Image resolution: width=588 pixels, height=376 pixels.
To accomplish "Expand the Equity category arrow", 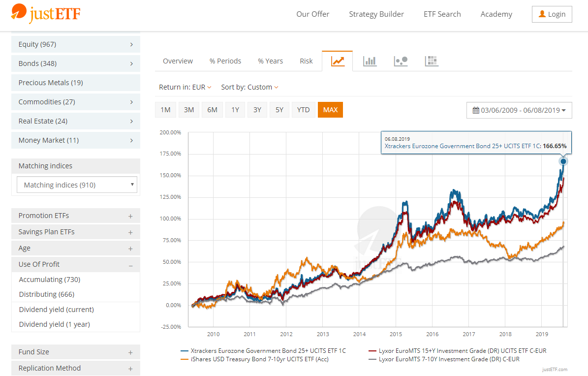I will (131, 44).
